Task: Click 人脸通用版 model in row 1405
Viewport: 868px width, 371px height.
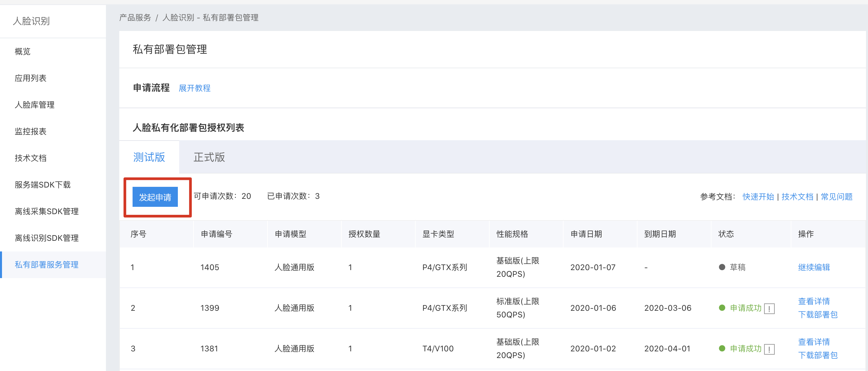Action: pos(294,267)
